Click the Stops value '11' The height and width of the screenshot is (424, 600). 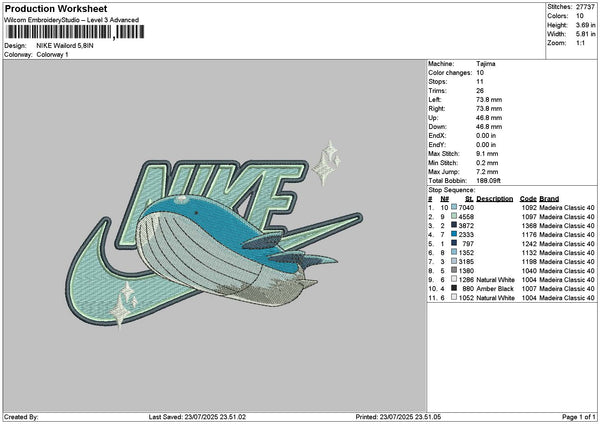coord(480,82)
